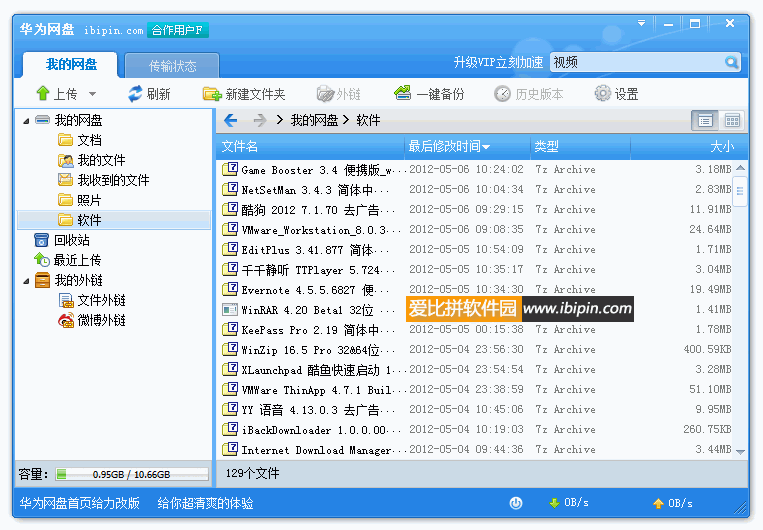Select the 照片 folder in tree
The height and width of the screenshot is (530, 763).
tap(80, 200)
